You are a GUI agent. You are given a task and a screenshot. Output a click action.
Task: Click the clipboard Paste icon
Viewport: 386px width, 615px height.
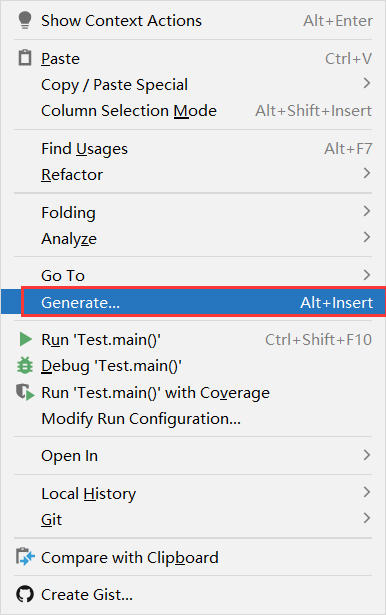click(25, 58)
